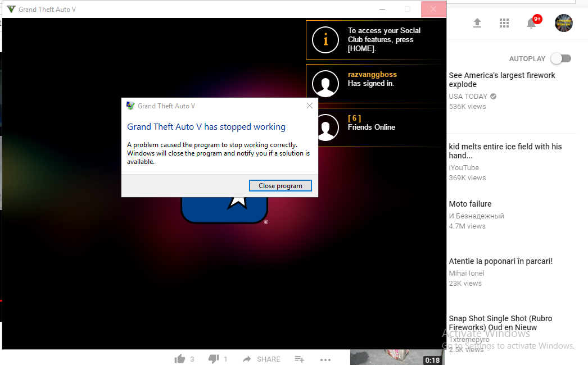Image resolution: width=588 pixels, height=365 pixels.
Task: Click the SHARE button under the video
Action: [261, 359]
